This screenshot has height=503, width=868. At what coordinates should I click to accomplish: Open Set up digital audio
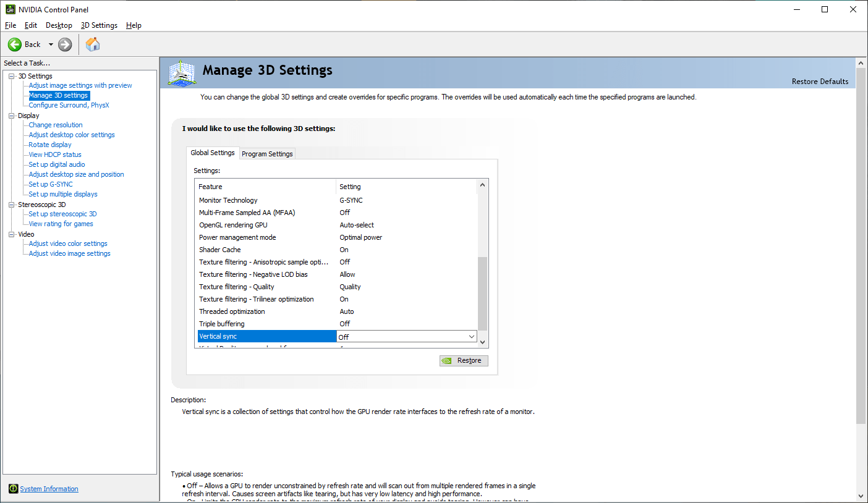[57, 164]
